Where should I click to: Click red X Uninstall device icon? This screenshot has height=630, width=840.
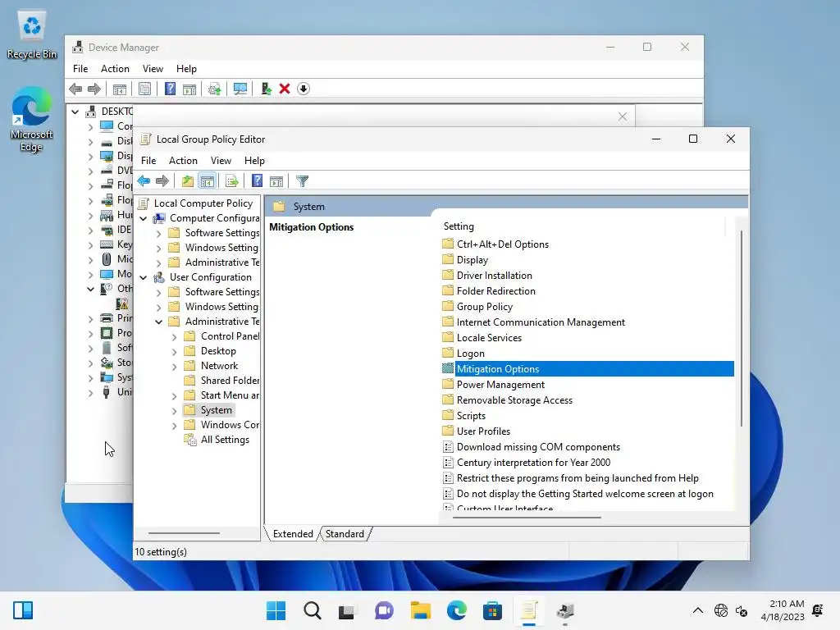[x=285, y=89]
